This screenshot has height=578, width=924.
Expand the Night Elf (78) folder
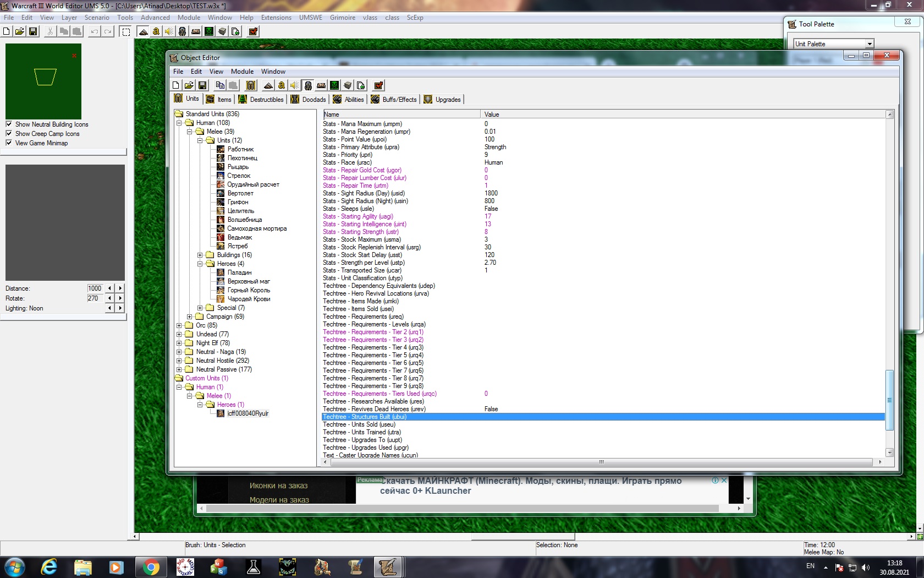tap(179, 343)
